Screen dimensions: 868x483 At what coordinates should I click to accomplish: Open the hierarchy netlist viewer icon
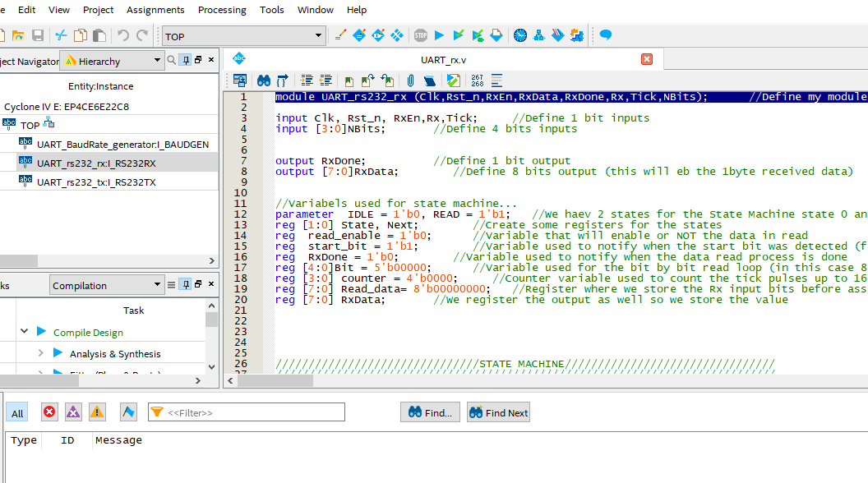pos(539,35)
